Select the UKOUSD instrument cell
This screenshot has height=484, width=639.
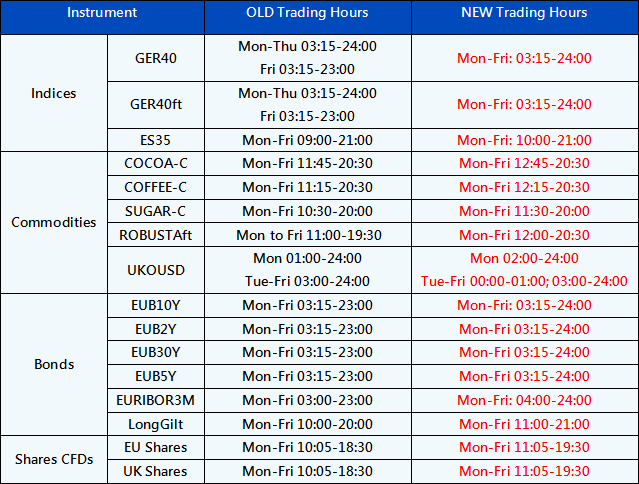tap(155, 270)
